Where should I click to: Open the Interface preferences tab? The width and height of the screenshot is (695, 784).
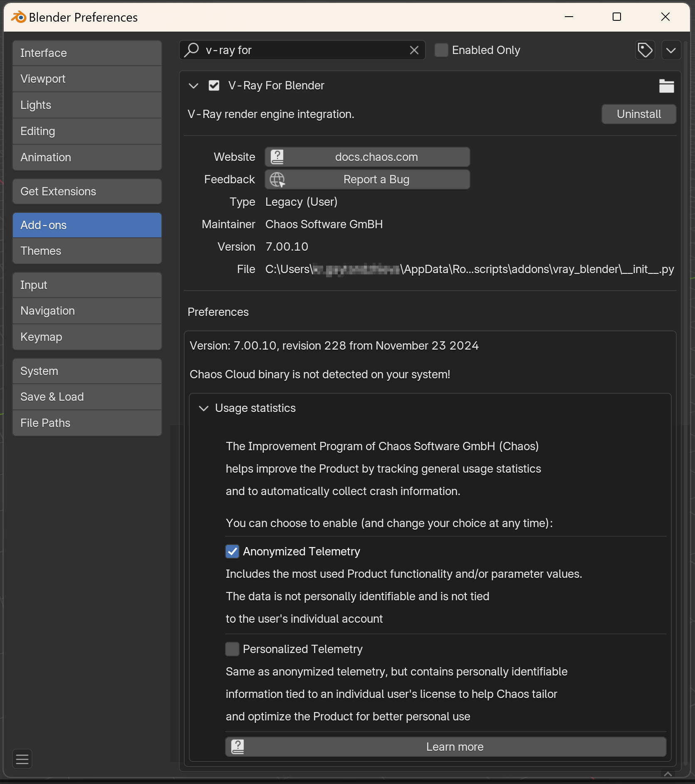[x=87, y=53]
